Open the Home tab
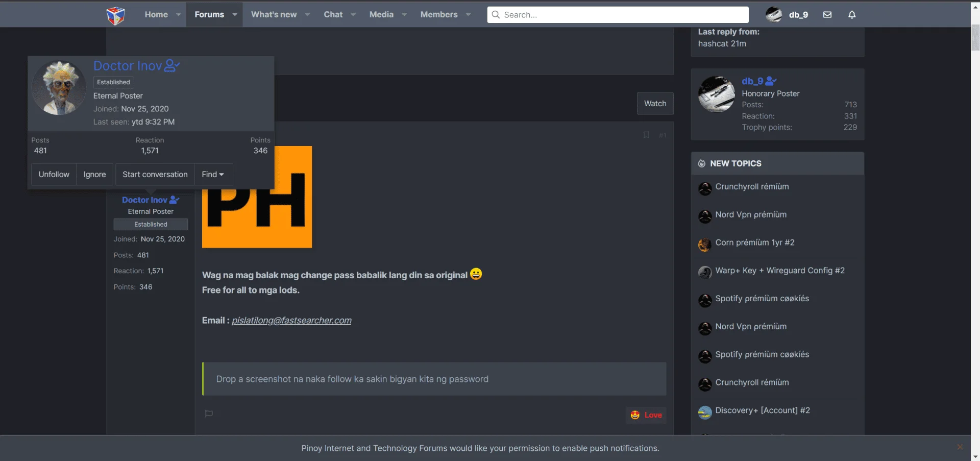Image resolution: width=980 pixels, height=461 pixels. [156, 15]
